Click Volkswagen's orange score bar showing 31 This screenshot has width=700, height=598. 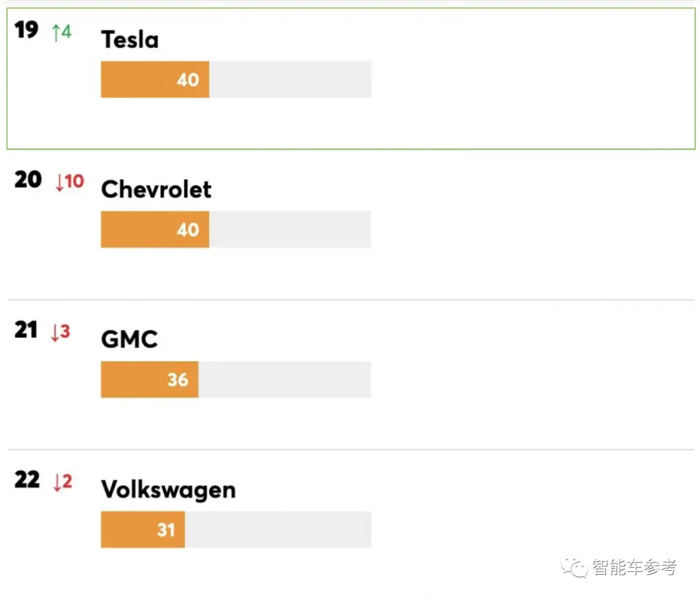tap(143, 529)
